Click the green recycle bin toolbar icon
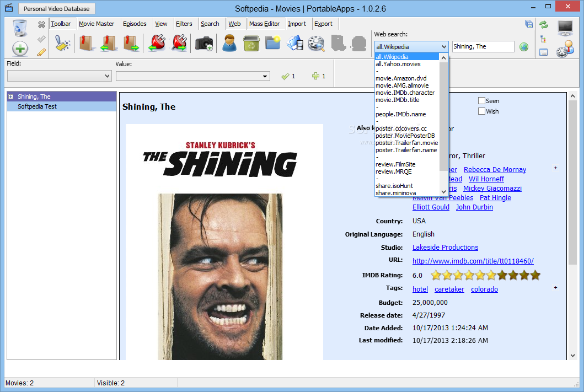 click(x=251, y=43)
